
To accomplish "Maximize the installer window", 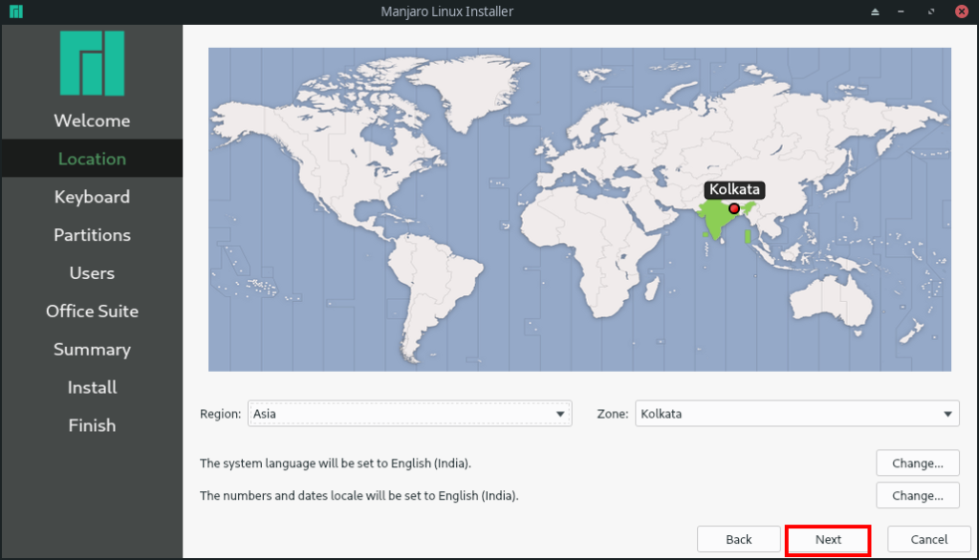I will pyautogui.click(x=931, y=11).
